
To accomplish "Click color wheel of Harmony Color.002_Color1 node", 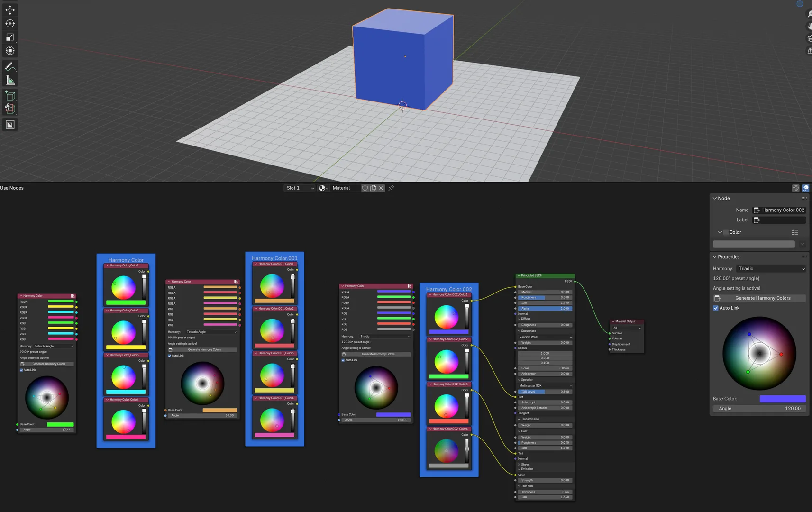I will [447, 317].
